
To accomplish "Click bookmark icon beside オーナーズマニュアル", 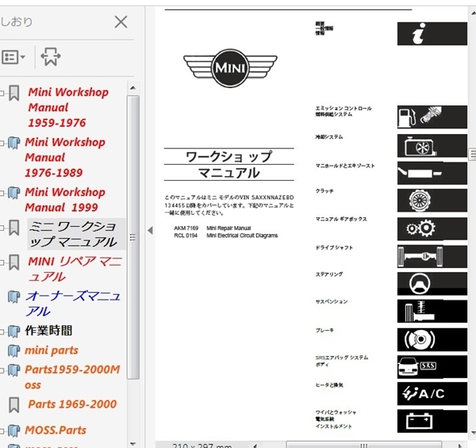I will 13,297.
